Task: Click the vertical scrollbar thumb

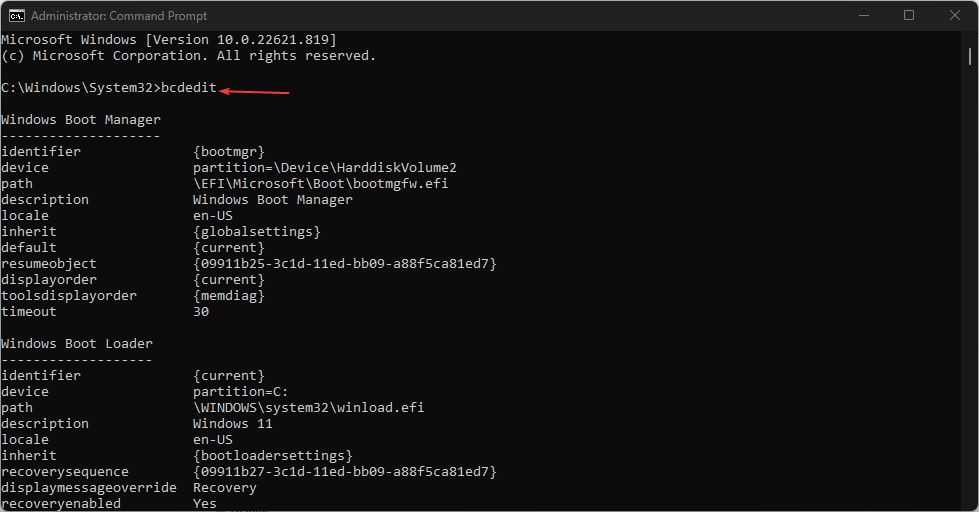Action: (970, 56)
